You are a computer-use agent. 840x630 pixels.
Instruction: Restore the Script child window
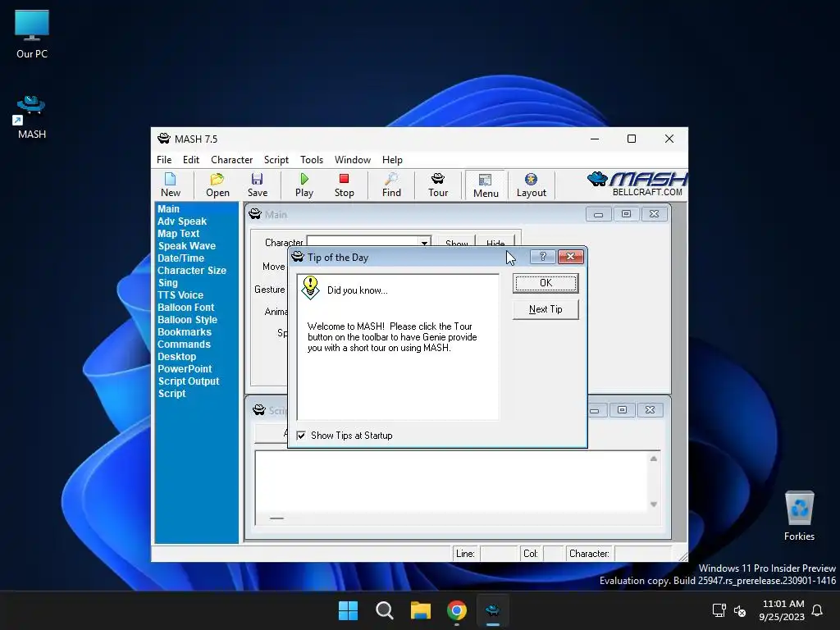(x=622, y=410)
